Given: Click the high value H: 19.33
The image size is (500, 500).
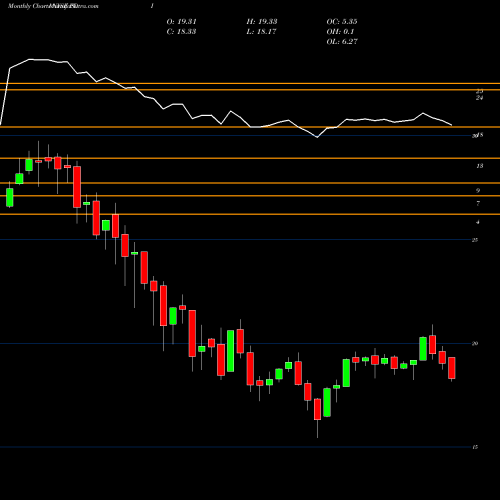Looking at the screenshot, I should point(262,22).
